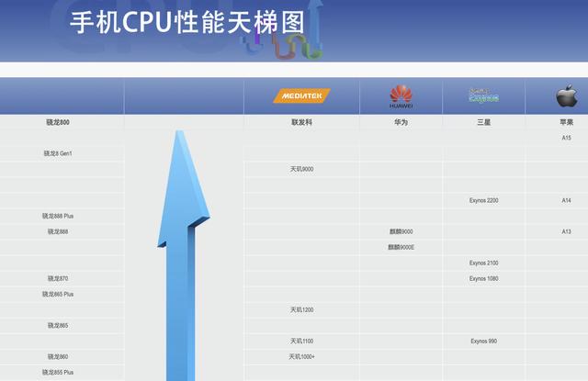The image size is (588, 381).
Task: Click the 骁龙888 Plus entry
Action: [57, 216]
